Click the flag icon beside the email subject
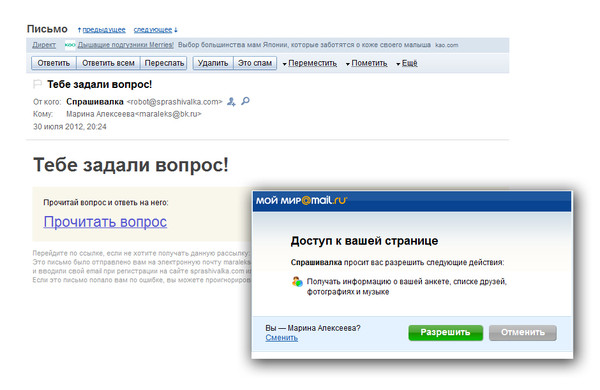 click(x=38, y=83)
